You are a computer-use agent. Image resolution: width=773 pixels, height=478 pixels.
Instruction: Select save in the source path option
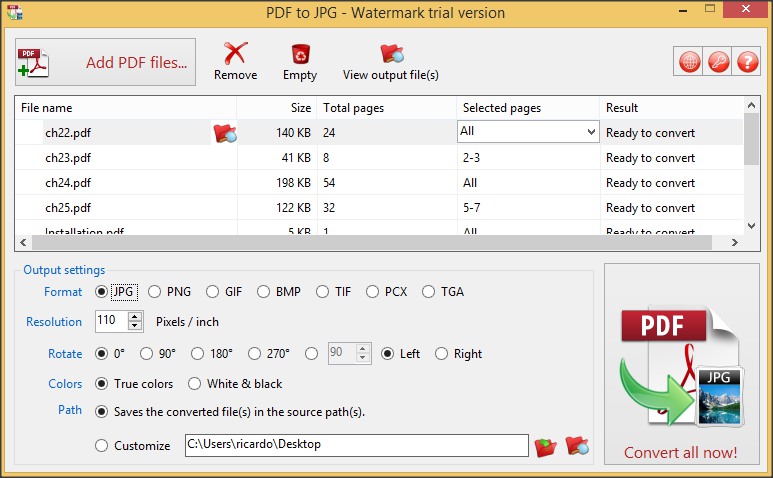pyautogui.click(x=102, y=412)
